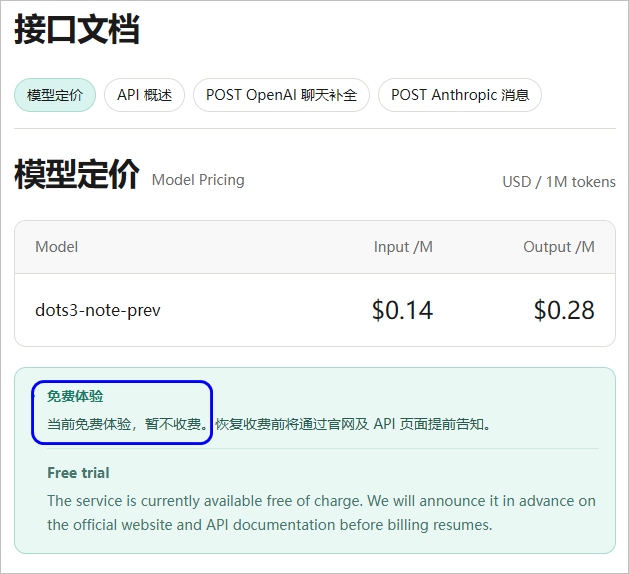Open POST OpenAI 聊天补全 tab
The image size is (629, 574).
281,95
